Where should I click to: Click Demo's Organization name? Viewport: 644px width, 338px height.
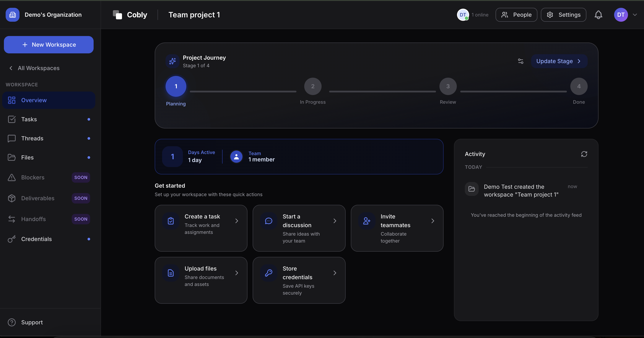pos(53,15)
